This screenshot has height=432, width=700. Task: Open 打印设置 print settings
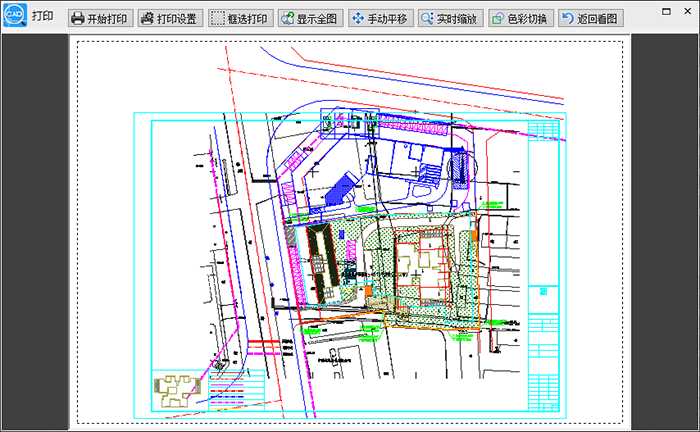(170, 18)
